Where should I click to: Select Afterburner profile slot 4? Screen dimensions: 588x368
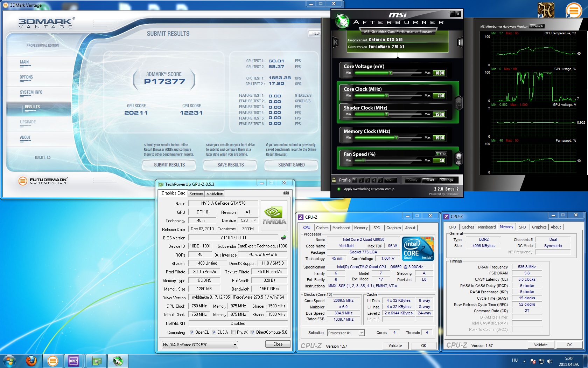click(374, 180)
